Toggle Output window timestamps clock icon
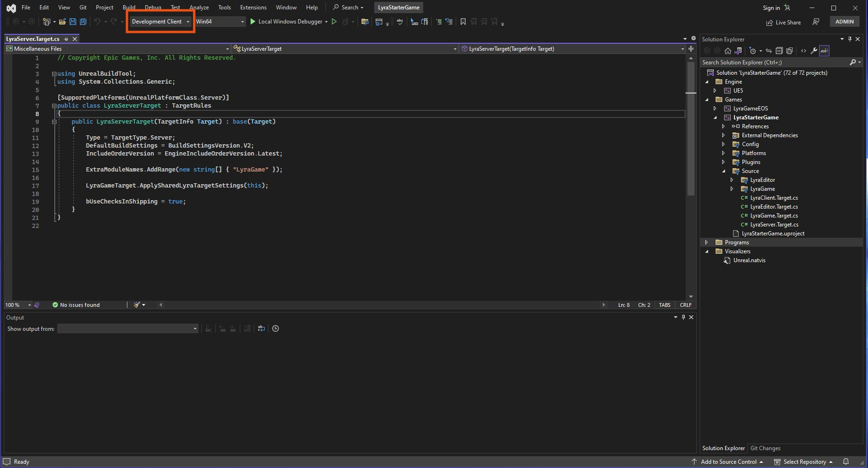The image size is (868, 468). pyautogui.click(x=276, y=328)
